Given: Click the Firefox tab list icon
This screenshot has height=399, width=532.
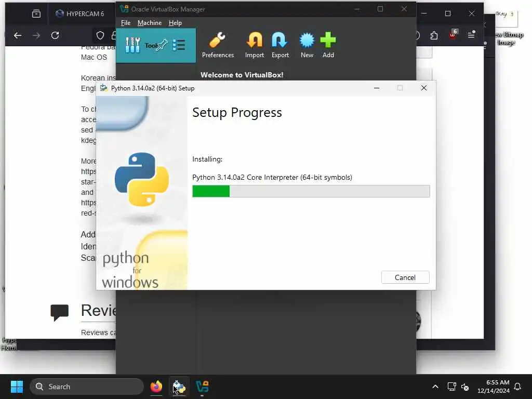Looking at the screenshot, I should point(36,14).
